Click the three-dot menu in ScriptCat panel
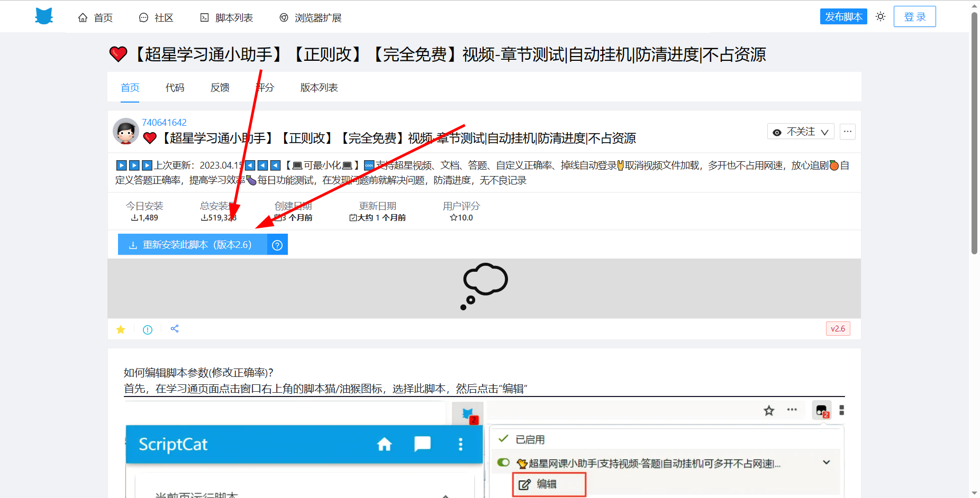 coord(460,444)
